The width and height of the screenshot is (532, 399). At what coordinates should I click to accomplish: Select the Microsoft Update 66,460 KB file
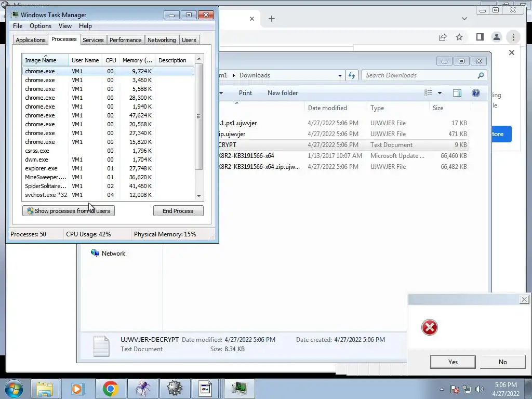(x=343, y=156)
